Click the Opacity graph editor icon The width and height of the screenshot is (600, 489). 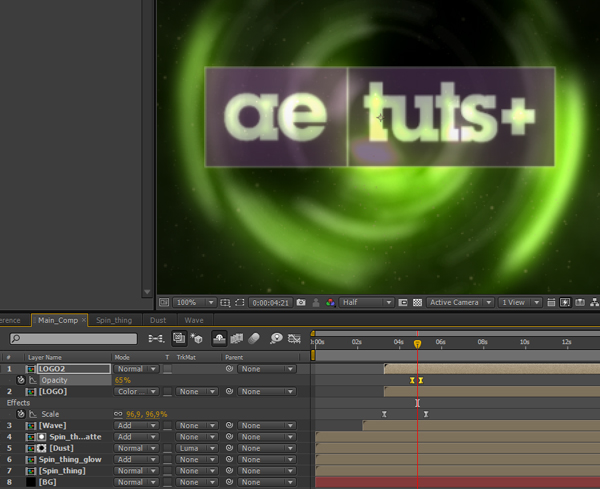(x=33, y=380)
